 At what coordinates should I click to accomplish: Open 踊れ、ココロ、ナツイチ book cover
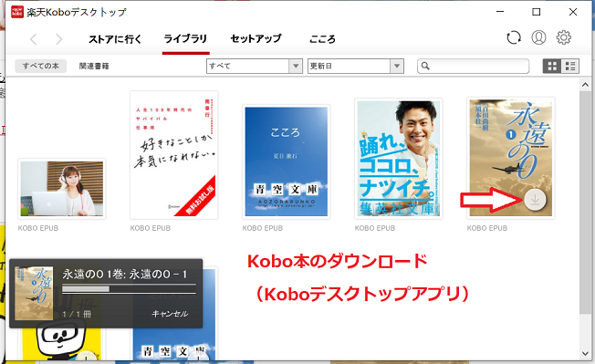[399, 159]
